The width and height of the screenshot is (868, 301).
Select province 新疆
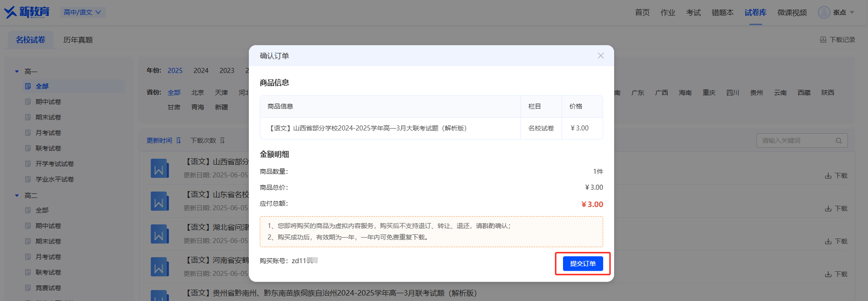click(221, 107)
